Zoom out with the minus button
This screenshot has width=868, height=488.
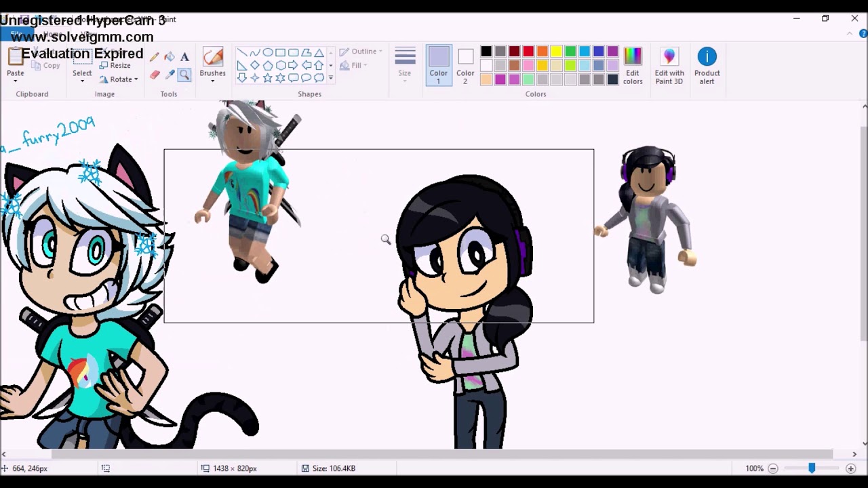[x=773, y=468]
